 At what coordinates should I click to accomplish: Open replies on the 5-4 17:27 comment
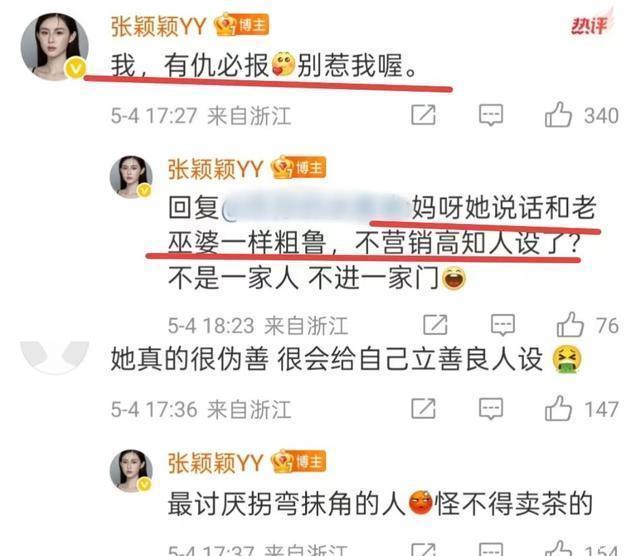[491, 115]
